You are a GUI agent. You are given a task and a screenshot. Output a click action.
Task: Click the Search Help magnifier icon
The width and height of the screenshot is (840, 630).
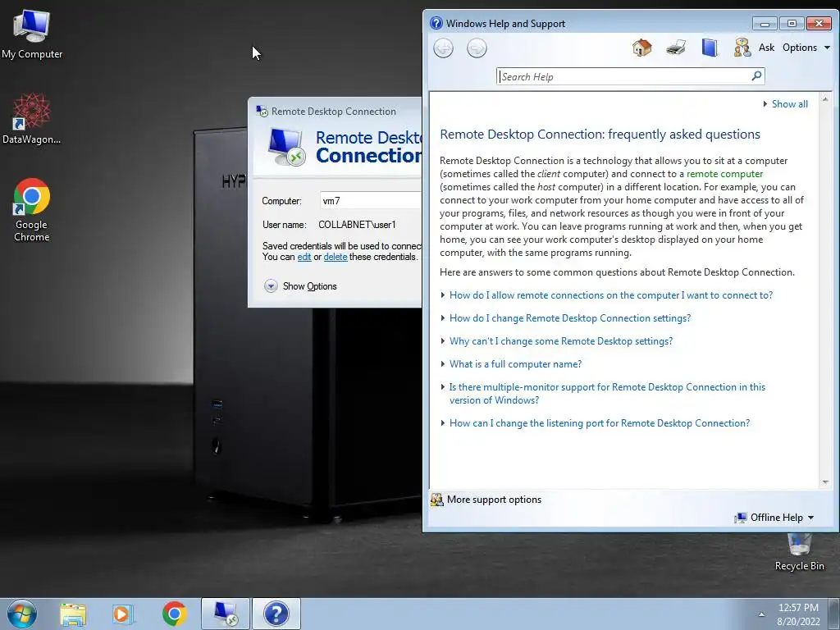coord(756,76)
